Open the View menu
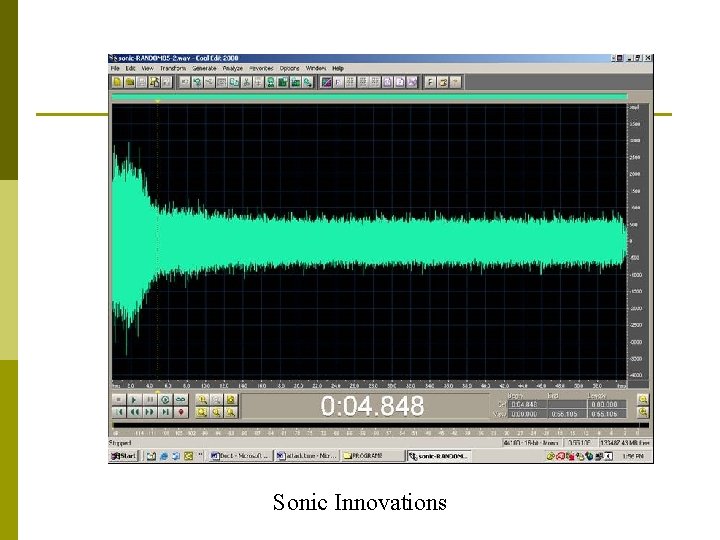This screenshot has width=720, height=540. pyautogui.click(x=147, y=68)
